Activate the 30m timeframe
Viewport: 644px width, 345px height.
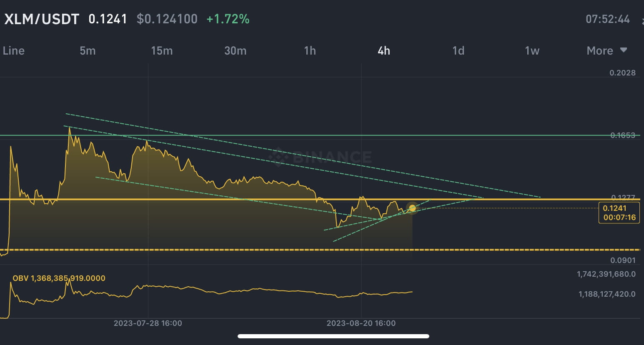236,50
